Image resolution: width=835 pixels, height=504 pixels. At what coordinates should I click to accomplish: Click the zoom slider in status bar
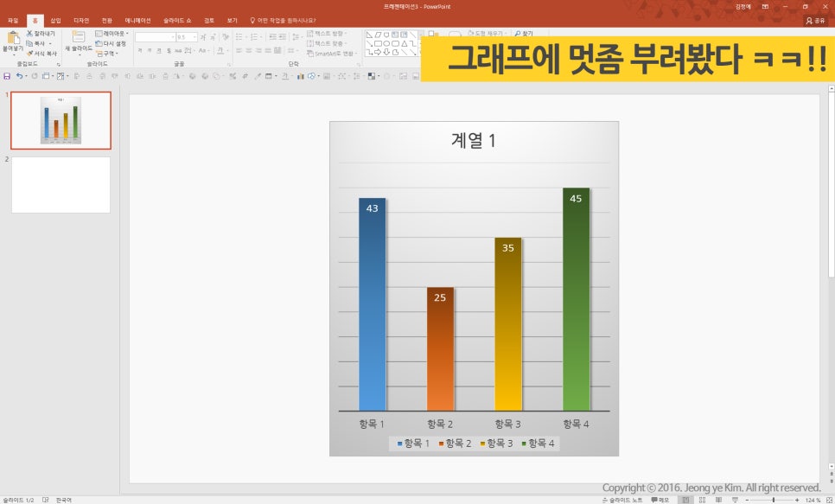(x=773, y=500)
